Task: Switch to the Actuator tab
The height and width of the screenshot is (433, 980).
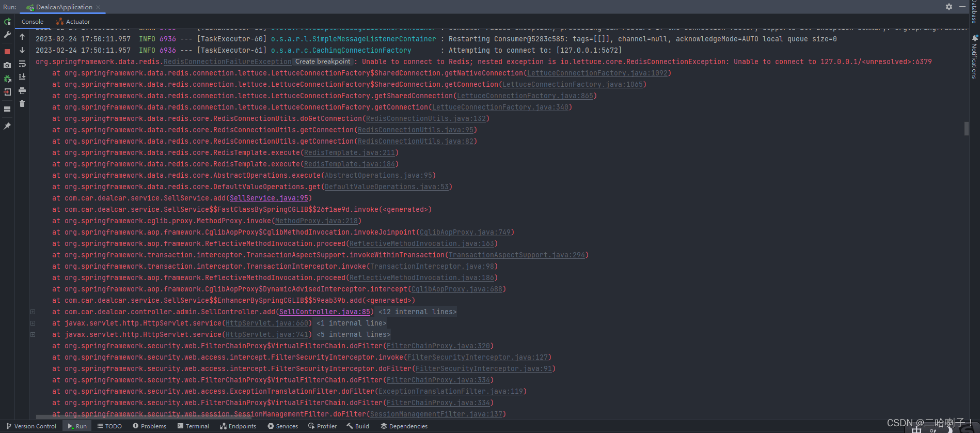Action: coord(73,22)
